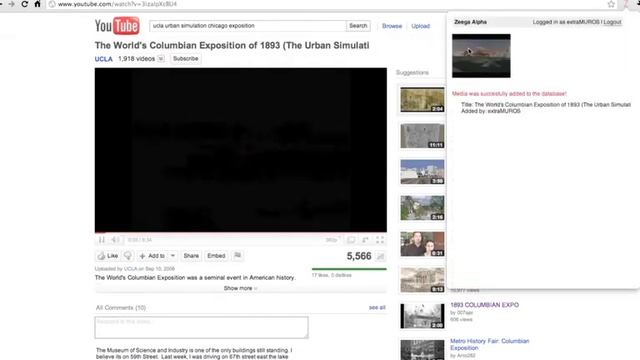
Task: Click the 5,566 view count
Action: [x=359, y=256]
